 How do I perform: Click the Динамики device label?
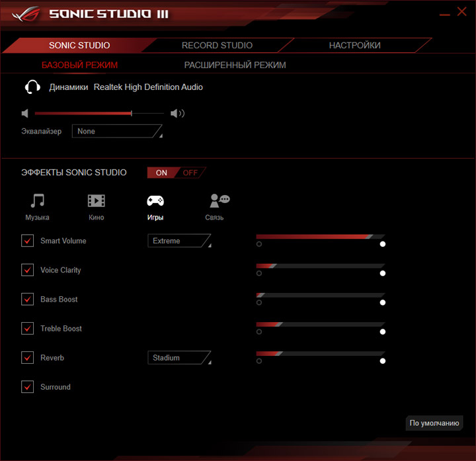coord(69,87)
